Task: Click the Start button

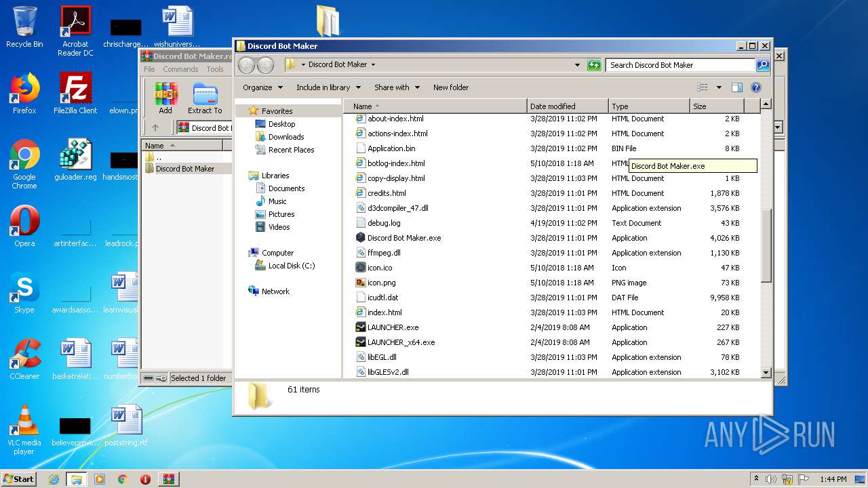Action: [19, 479]
